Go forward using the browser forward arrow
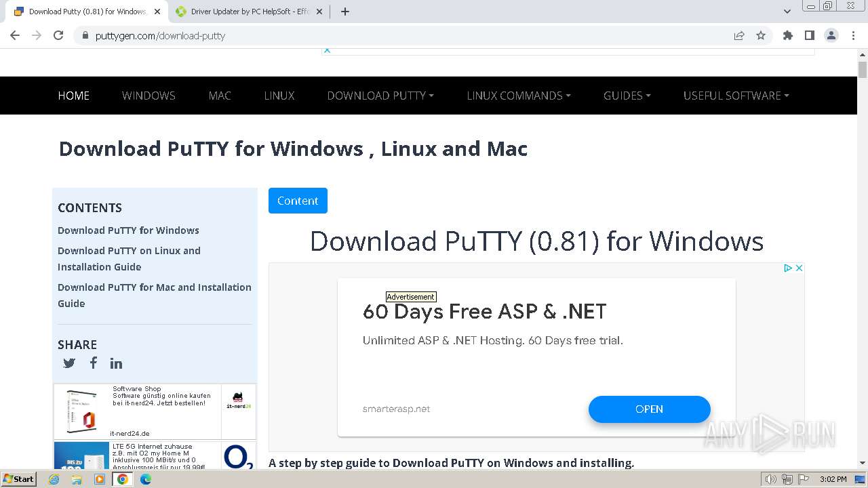Screen dimensions: 868x488 [x=37, y=35]
